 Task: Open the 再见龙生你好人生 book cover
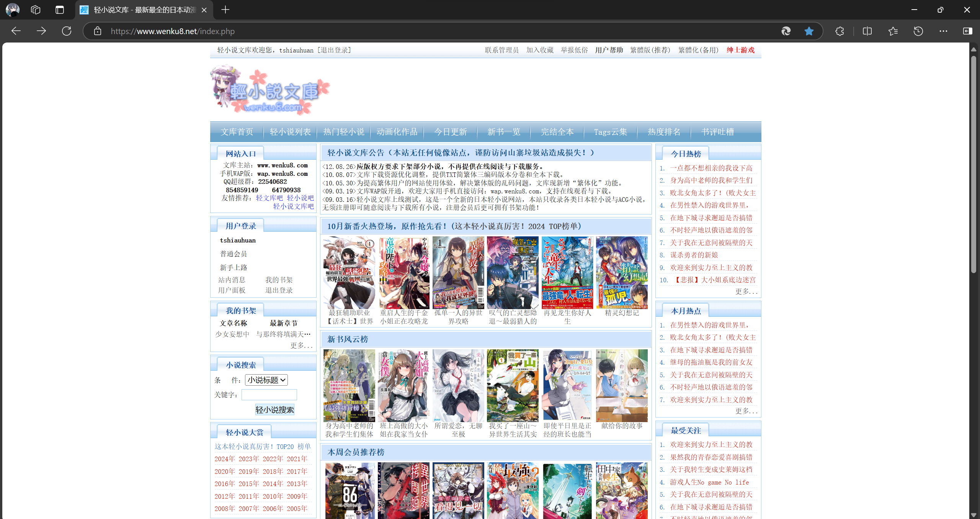(567, 273)
